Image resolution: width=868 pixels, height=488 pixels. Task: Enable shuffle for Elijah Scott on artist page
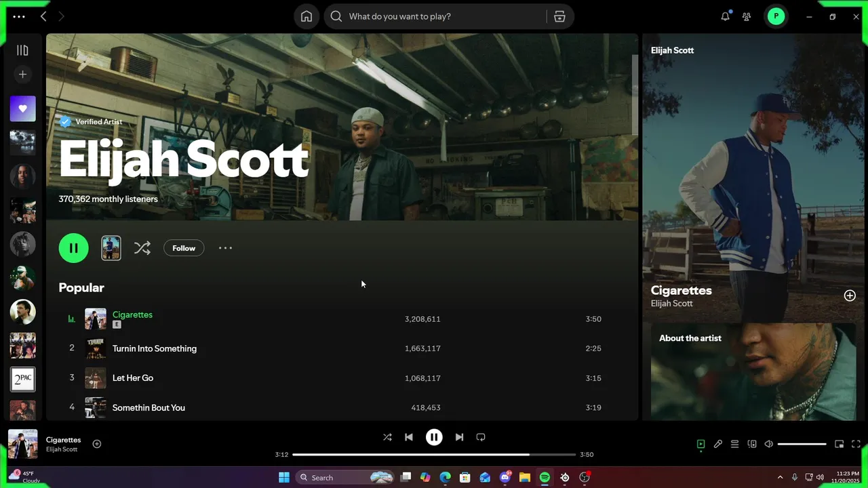142,248
